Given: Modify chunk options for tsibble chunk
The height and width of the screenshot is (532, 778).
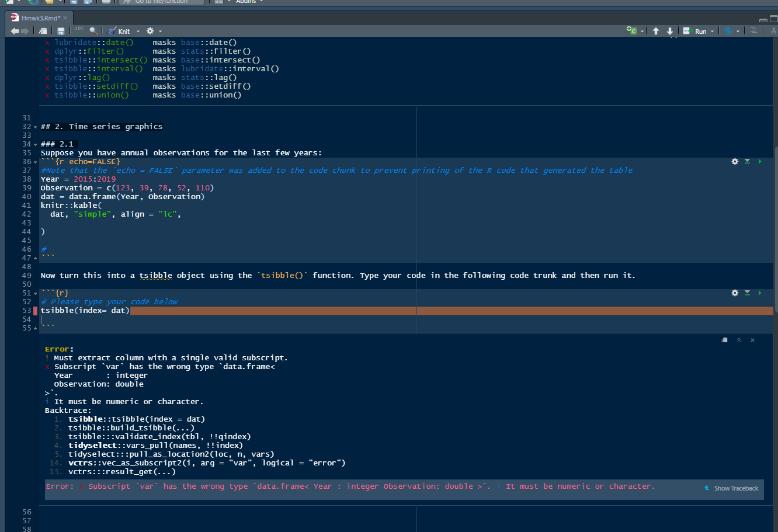Looking at the screenshot, I should coord(735,293).
